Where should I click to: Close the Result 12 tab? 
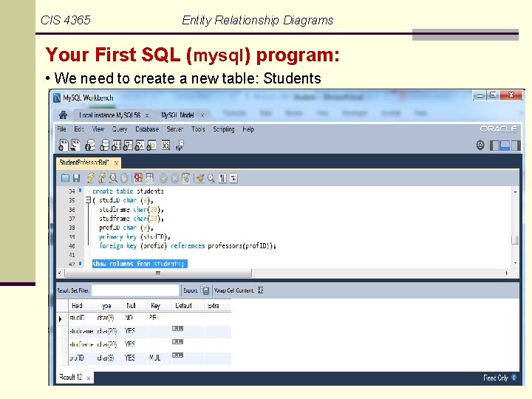(x=89, y=378)
